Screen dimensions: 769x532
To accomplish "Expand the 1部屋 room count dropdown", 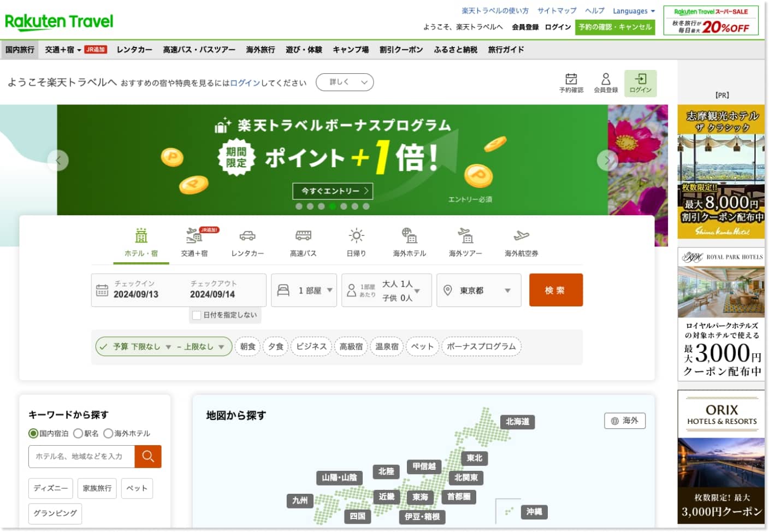I will 304,290.
